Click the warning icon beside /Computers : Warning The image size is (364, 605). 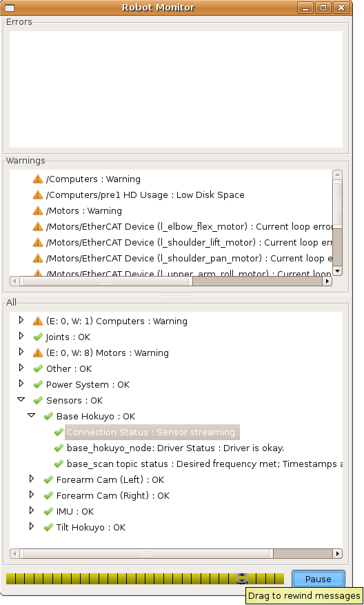[x=38, y=179]
